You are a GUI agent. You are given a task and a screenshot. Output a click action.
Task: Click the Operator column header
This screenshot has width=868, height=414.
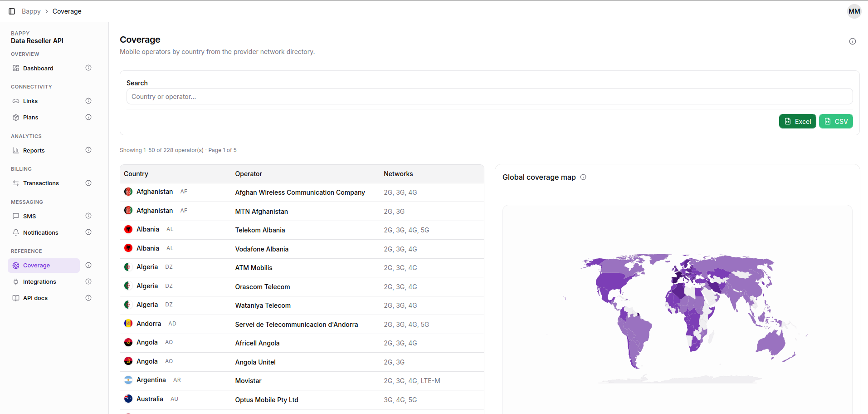coord(249,174)
